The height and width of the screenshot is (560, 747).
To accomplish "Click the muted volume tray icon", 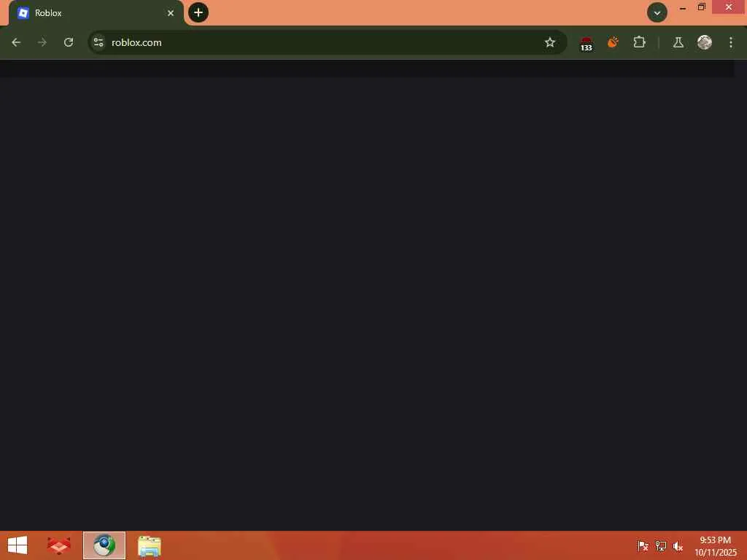I will tap(678, 545).
